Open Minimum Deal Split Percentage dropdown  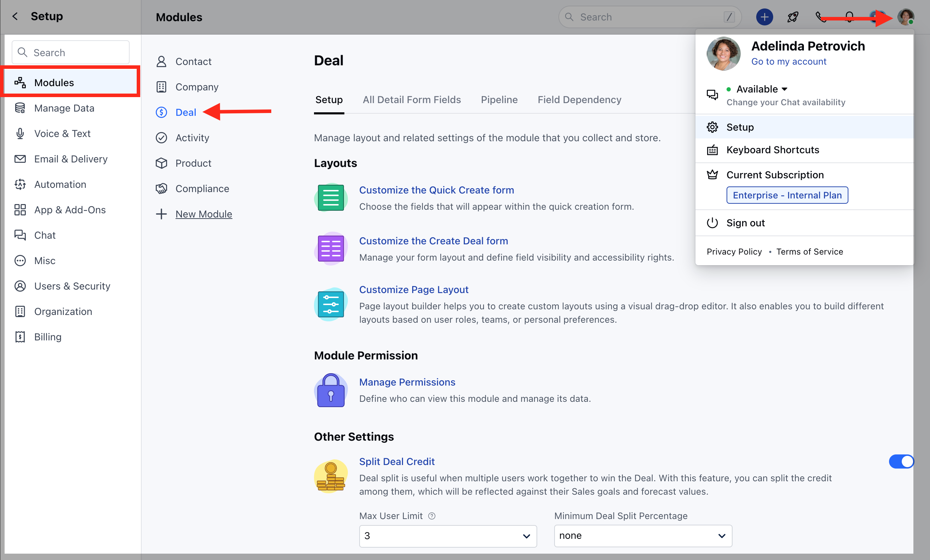click(643, 536)
